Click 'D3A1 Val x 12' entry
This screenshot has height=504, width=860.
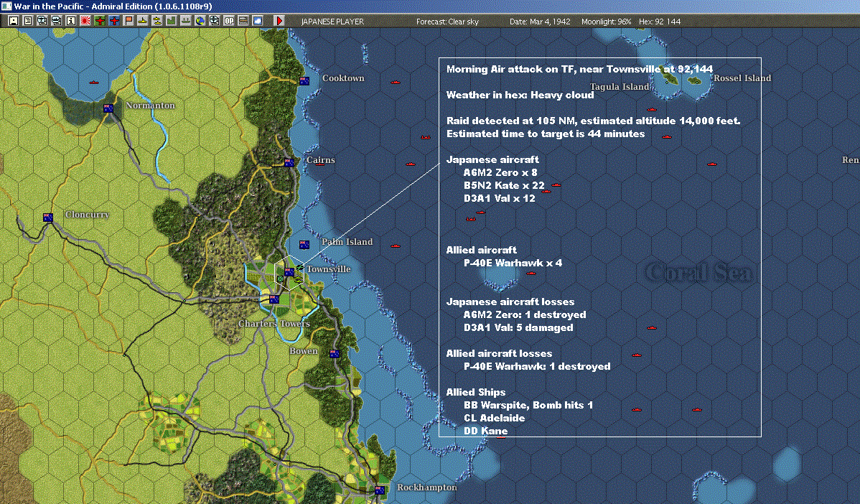[499, 199]
